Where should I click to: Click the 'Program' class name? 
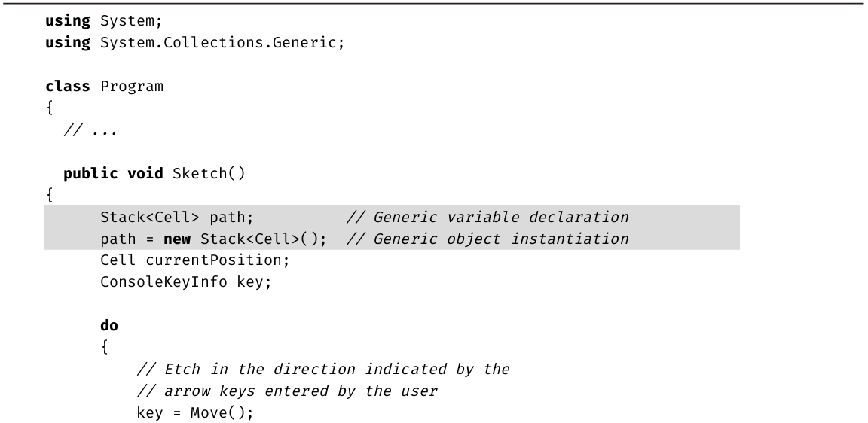coord(132,86)
